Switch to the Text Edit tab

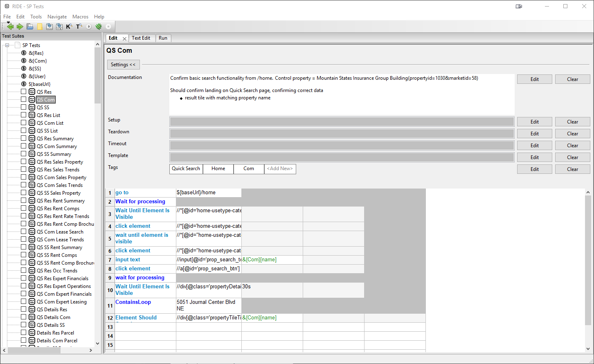pyautogui.click(x=141, y=38)
